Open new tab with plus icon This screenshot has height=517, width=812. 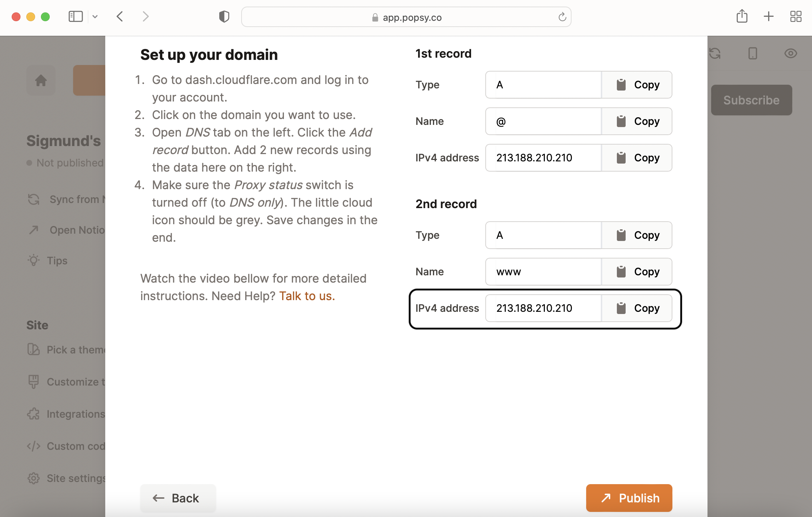tap(769, 16)
